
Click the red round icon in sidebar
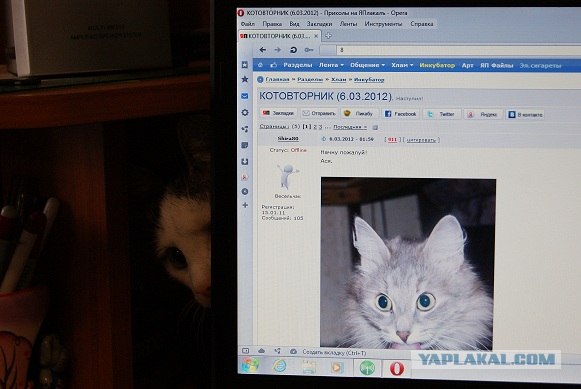[245, 177]
